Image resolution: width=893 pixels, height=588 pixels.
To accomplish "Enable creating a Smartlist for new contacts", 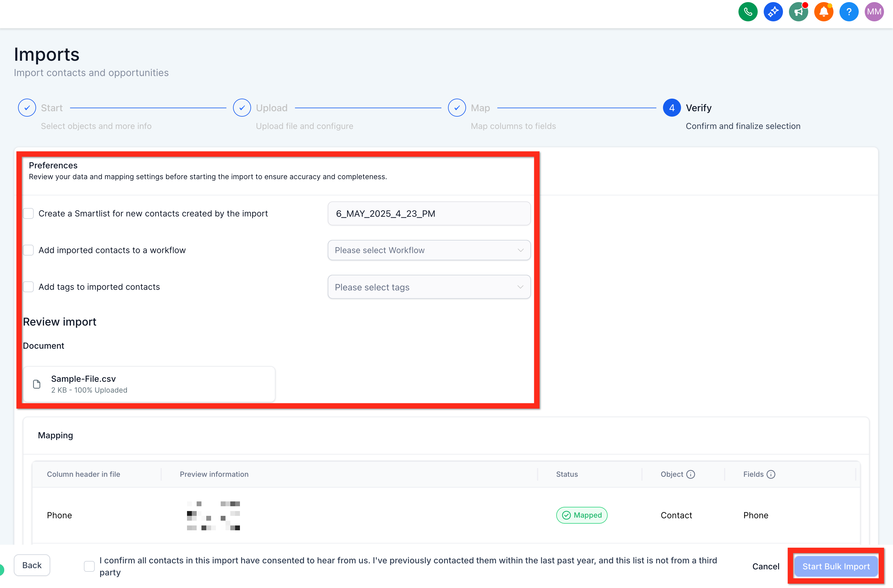I will (x=28, y=213).
